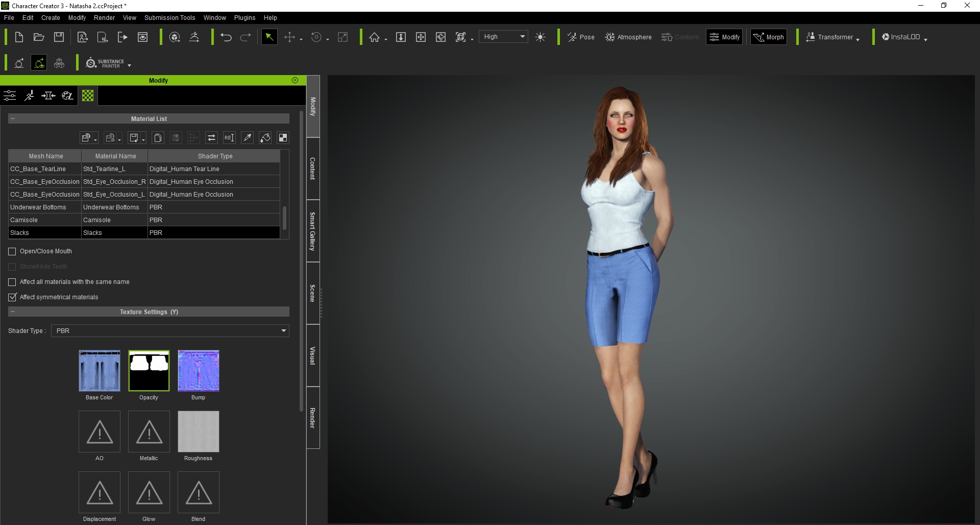The image size is (980, 525).
Task: Activate the Rotate tool
Action: click(x=316, y=37)
